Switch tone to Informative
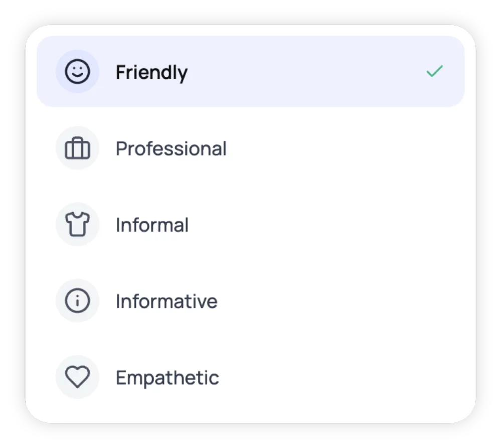This screenshot has height=448, width=501. tap(166, 301)
